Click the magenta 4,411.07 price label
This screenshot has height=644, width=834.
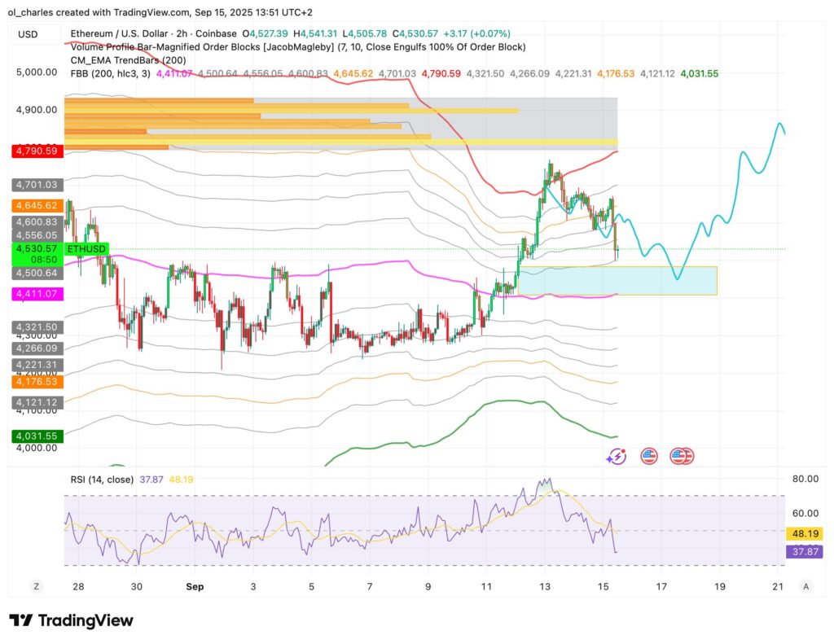tap(36, 294)
